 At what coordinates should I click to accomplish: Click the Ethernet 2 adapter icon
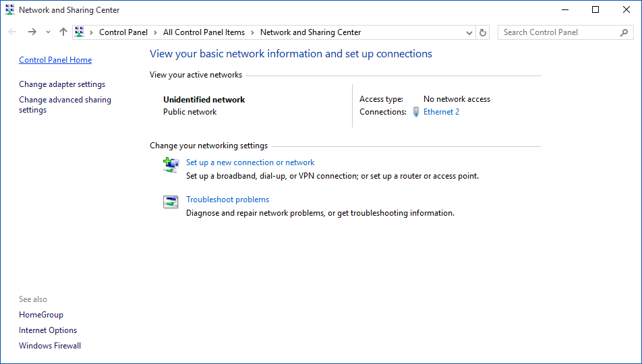(416, 112)
